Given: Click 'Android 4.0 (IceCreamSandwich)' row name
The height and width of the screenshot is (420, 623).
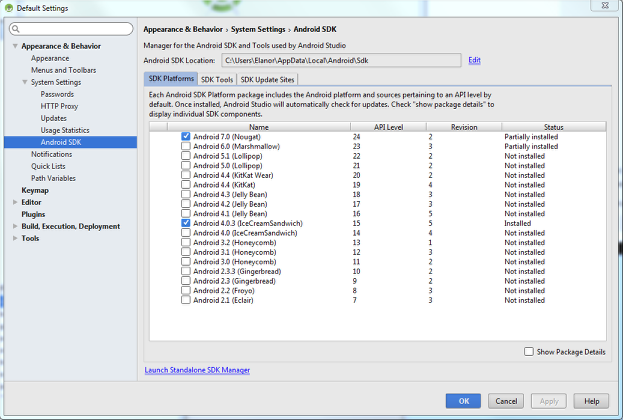Looking at the screenshot, I should point(245,233).
